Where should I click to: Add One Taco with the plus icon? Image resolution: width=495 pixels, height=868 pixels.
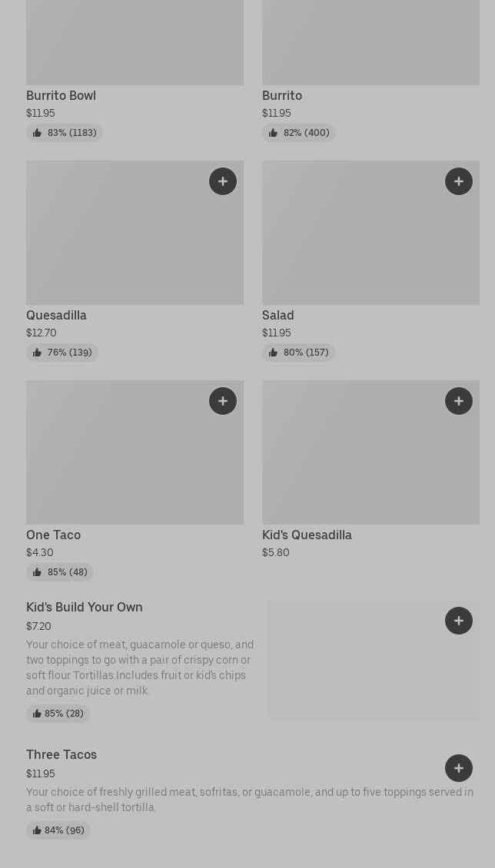(223, 401)
